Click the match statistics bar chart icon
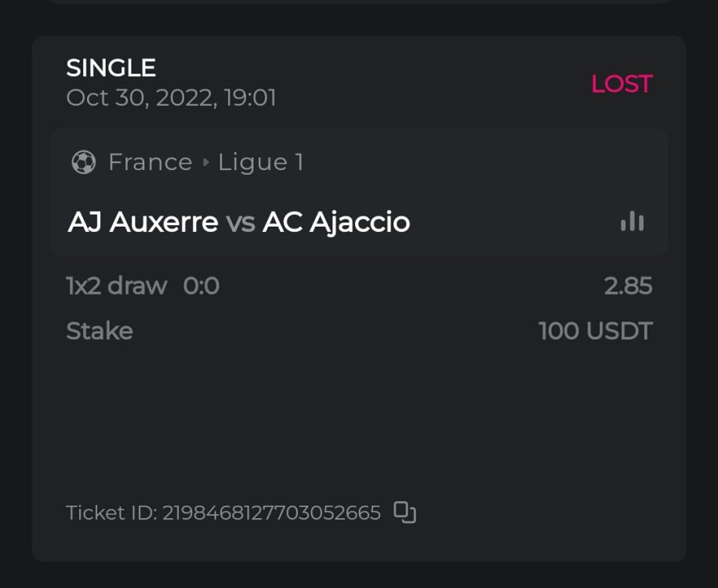The width and height of the screenshot is (718, 588). [632, 223]
